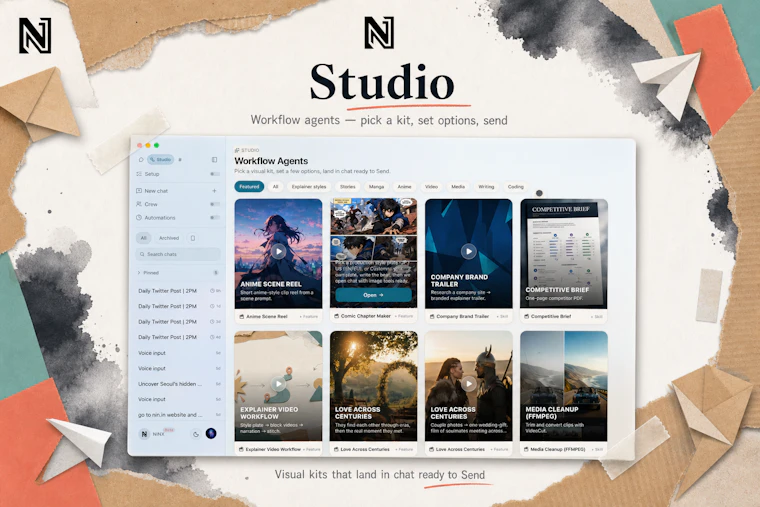The image size is (760, 507).
Task: Click the Company Brand Trailer footer icon
Action: (431, 317)
